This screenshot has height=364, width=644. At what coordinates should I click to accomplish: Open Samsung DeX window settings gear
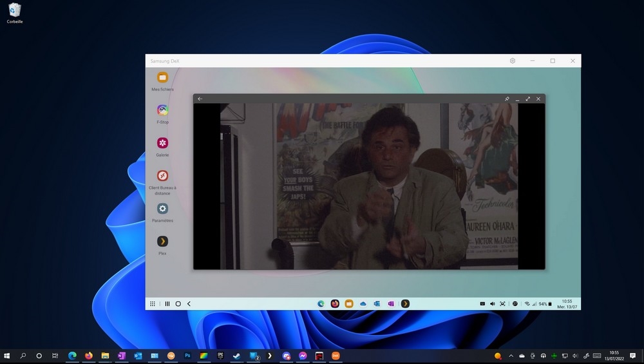pyautogui.click(x=513, y=61)
